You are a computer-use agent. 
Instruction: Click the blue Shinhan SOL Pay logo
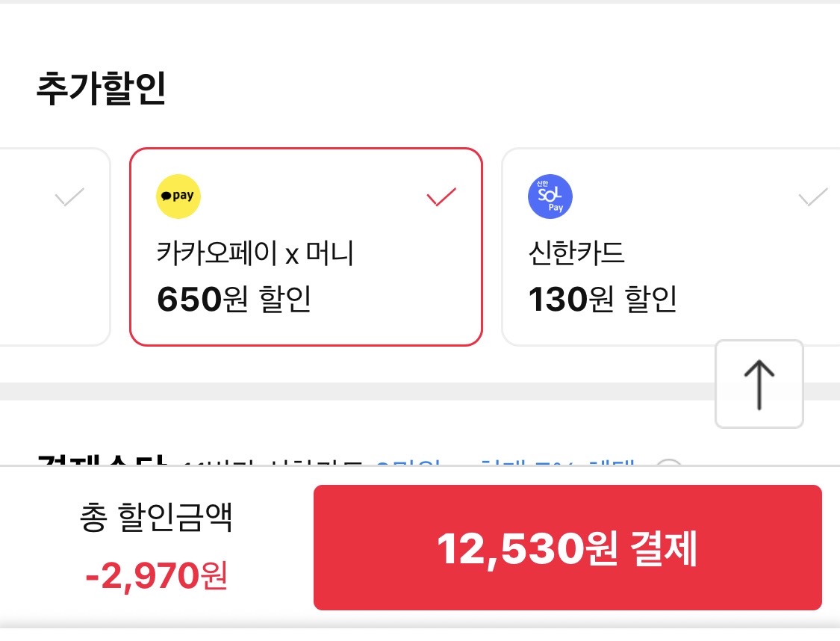tap(550, 196)
